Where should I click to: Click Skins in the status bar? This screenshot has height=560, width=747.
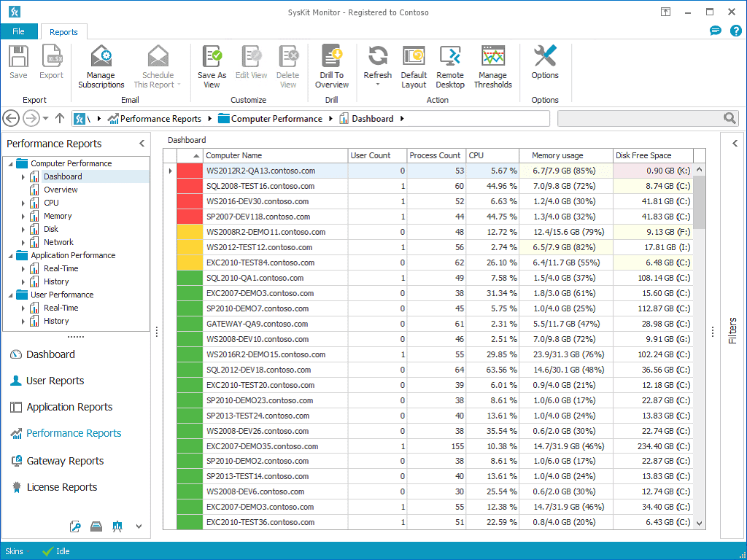click(14, 551)
